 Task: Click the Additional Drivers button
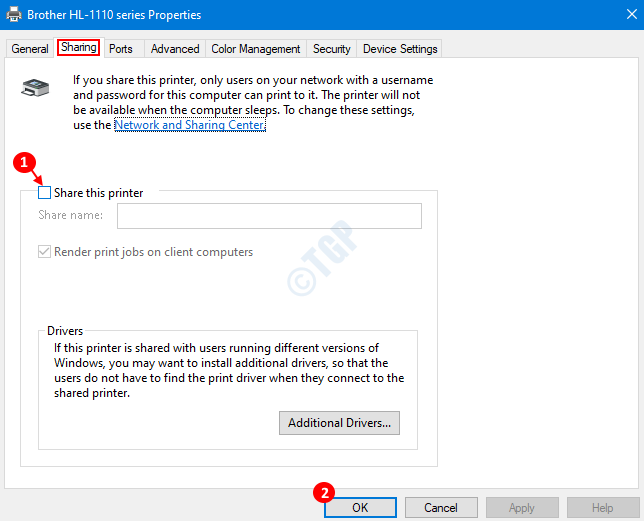click(x=339, y=423)
